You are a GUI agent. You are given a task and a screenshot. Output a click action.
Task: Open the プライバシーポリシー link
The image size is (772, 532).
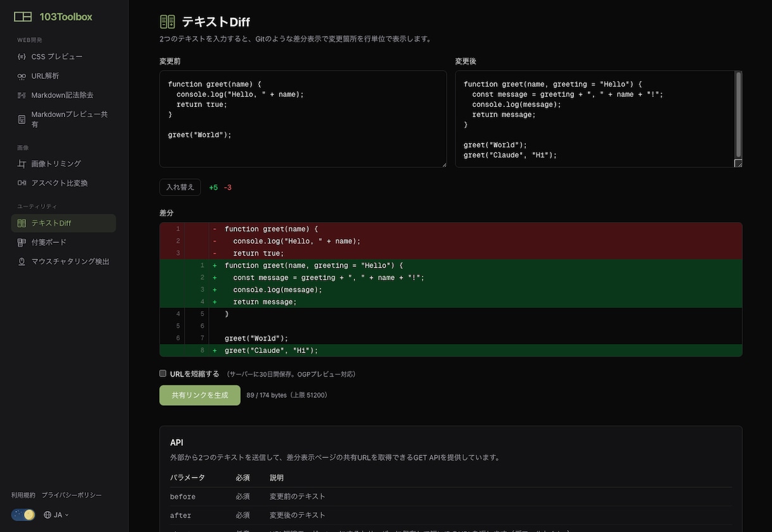point(72,495)
